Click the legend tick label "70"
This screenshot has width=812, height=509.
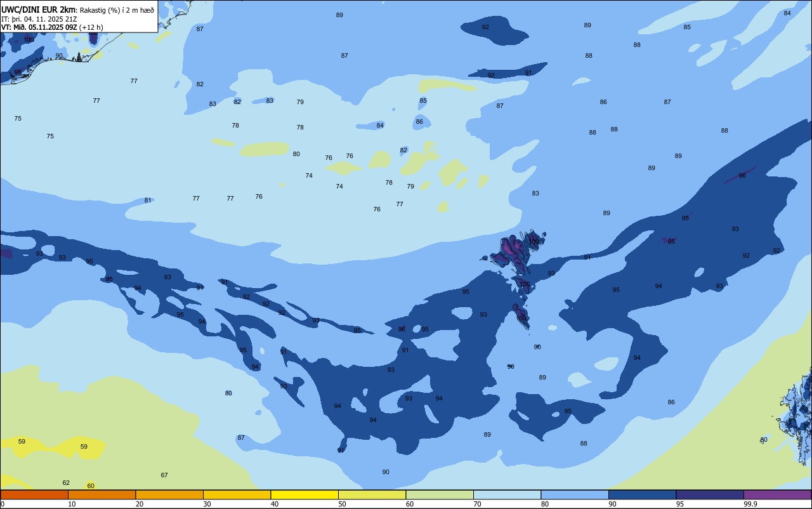tap(477, 504)
